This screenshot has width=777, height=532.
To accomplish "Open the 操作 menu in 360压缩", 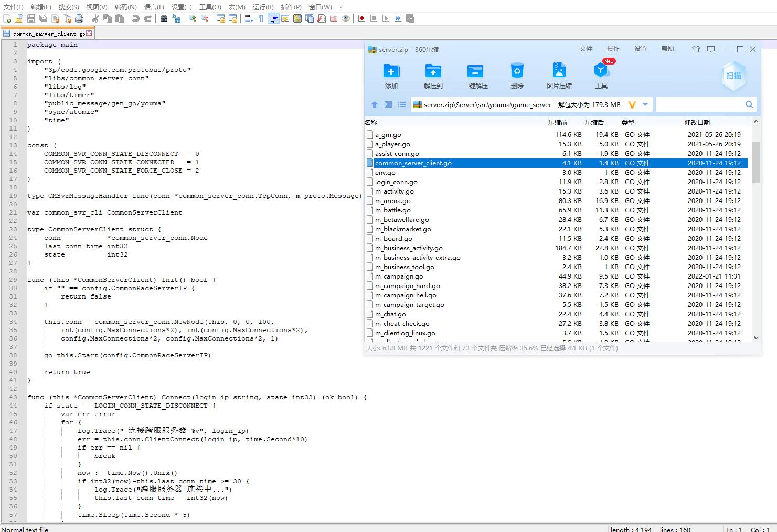I will 613,49.
